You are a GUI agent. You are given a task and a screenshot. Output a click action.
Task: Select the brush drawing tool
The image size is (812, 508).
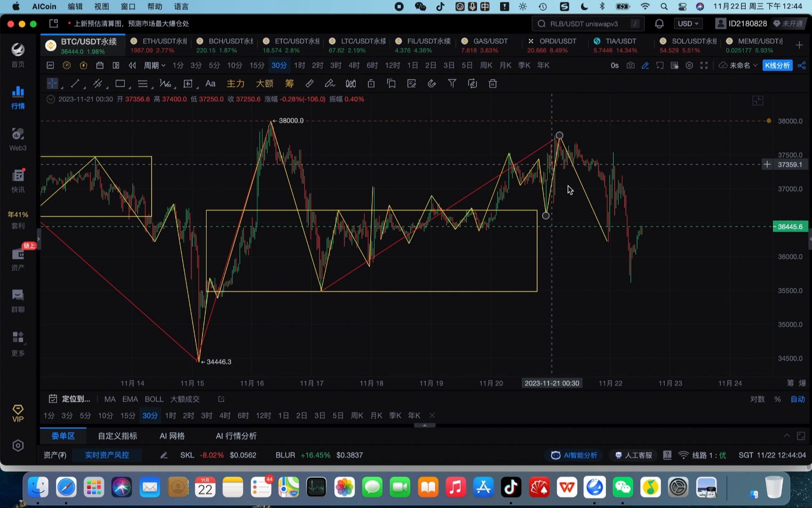point(330,83)
